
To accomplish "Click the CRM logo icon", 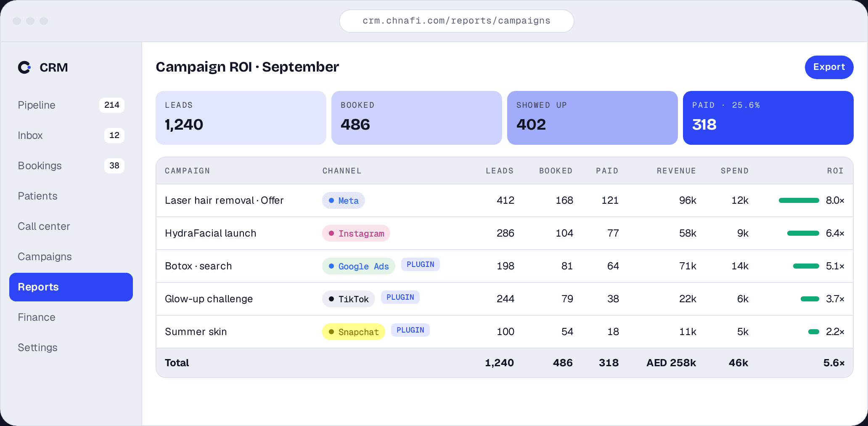I will coord(24,67).
